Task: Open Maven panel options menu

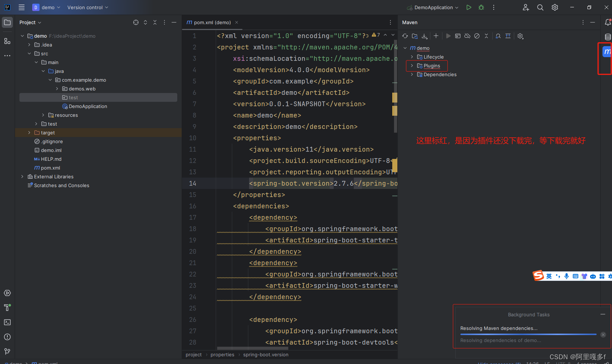Action: (583, 22)
